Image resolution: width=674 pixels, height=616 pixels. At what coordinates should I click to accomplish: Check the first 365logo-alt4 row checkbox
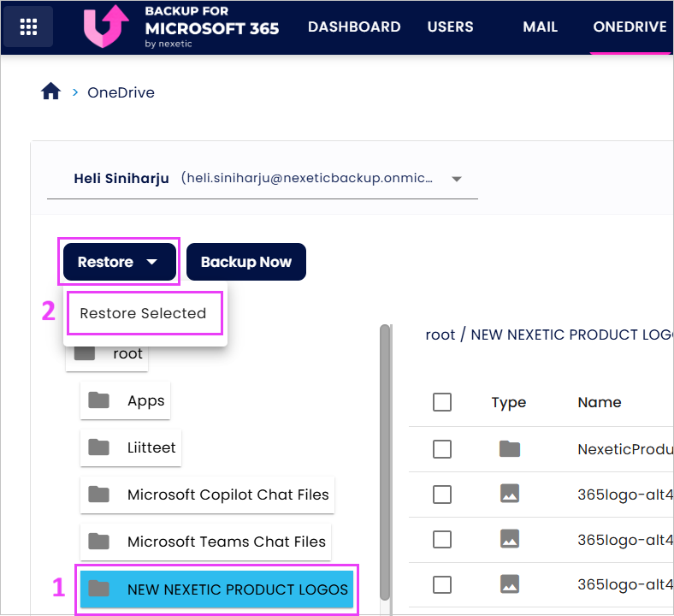442,495
